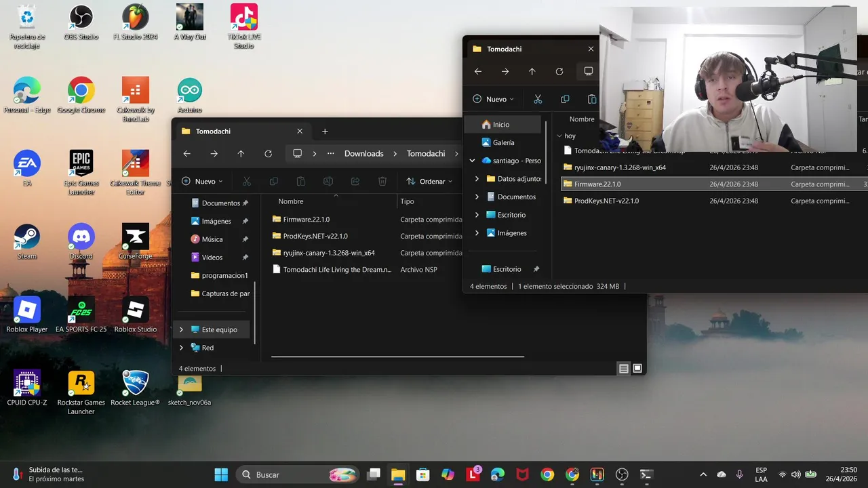Open FL Studio 2024 desktop shortcut
This screenshot has width=868, height=488.
136,22
